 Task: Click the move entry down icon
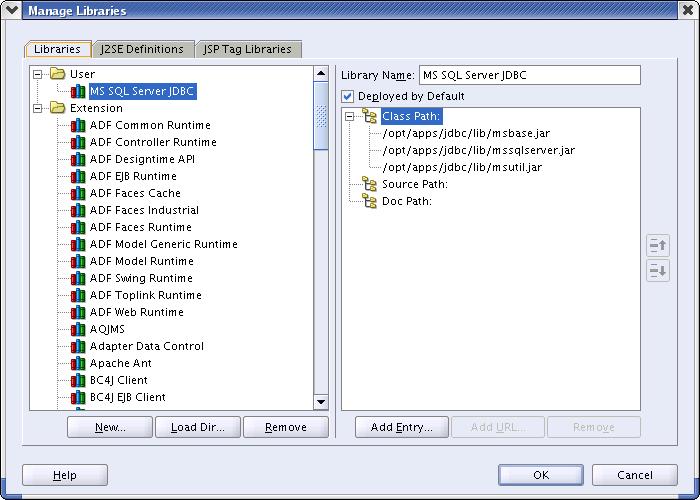(x=658, y=271)
